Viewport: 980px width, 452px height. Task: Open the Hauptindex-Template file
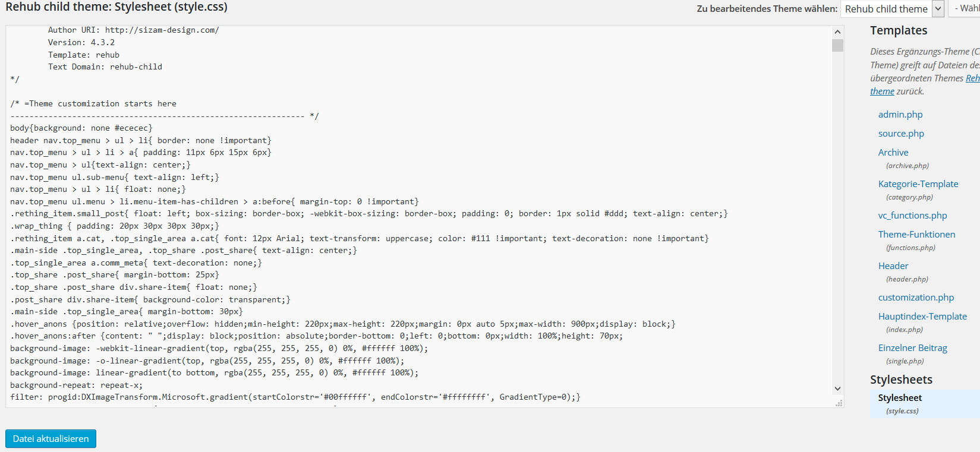point(922,317)
